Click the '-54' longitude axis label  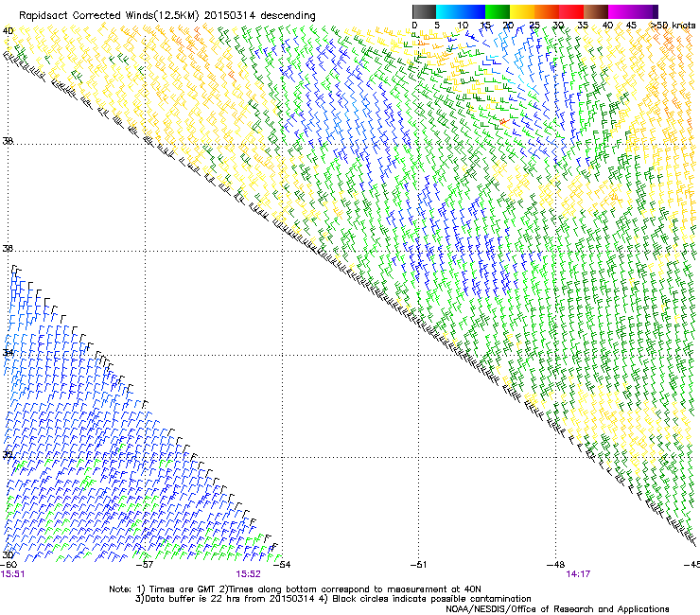coord(281,565)
